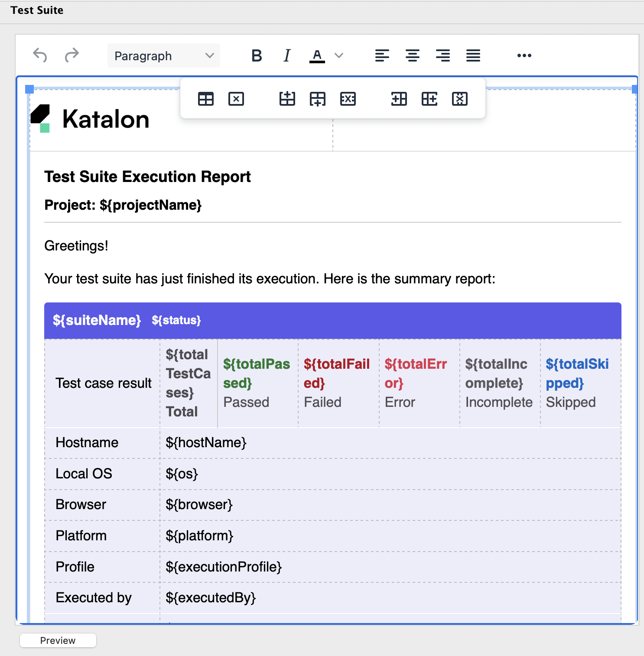Click the ${totalError} Error cell
644x656 pixels.
coord(419,383)
